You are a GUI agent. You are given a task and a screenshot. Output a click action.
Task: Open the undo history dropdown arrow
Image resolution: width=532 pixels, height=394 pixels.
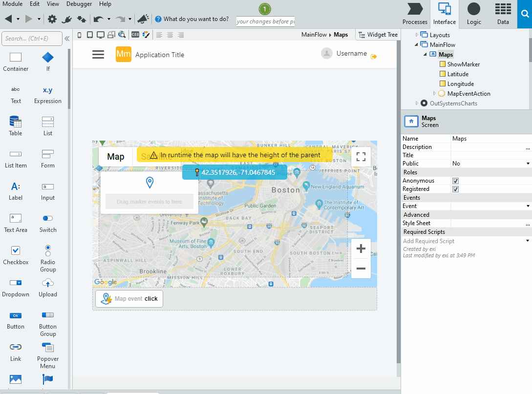click(x=109, y=20)
